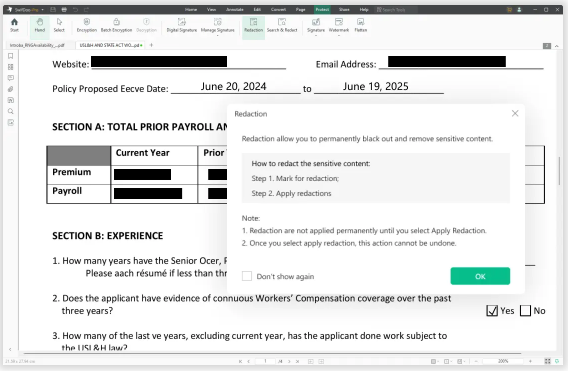The width and height of the screenshot is (568, 371).
Task: Open the Encryption tool
Action: point(87,25)
